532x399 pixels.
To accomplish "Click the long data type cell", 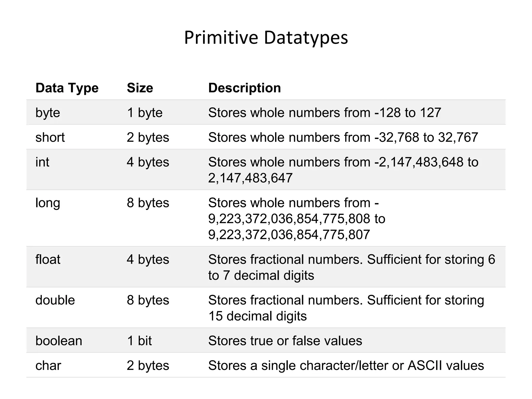I will [x=48, y=203].
